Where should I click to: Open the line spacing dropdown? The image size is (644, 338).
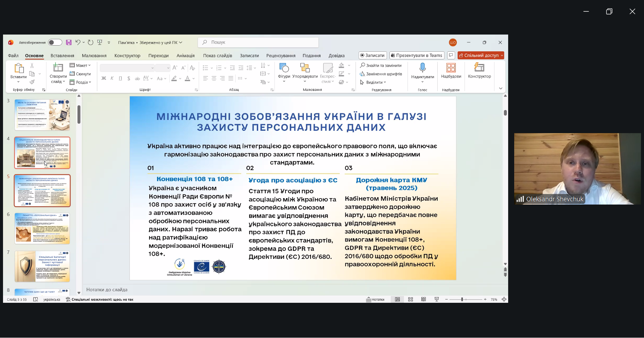pyautogui.click(x=251, y=68)
